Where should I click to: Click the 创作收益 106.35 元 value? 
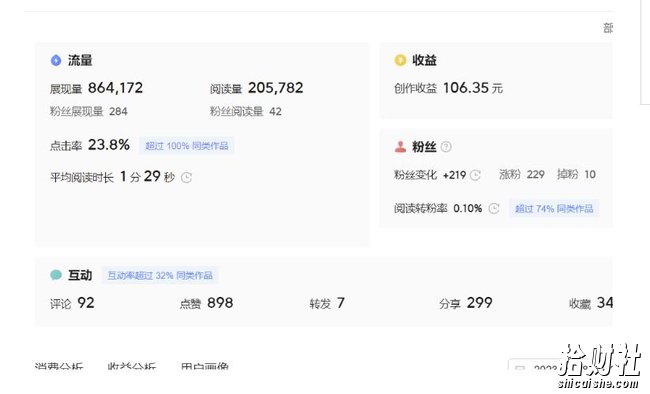coord(473,88)
